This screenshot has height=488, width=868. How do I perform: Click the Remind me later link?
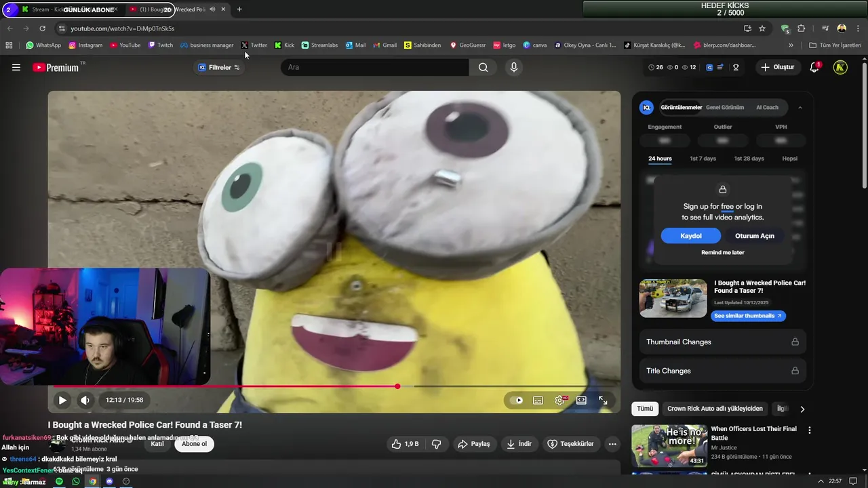723,252
